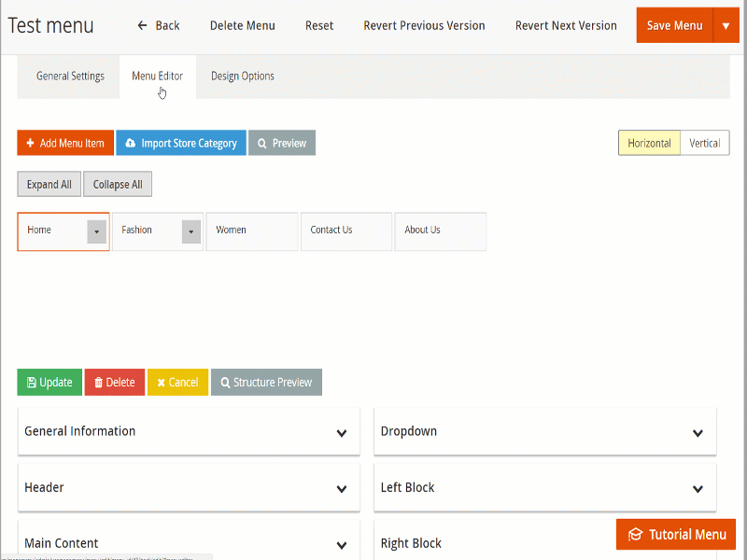
Task: Click the yellow Cancel button
Action: (177, 383)
